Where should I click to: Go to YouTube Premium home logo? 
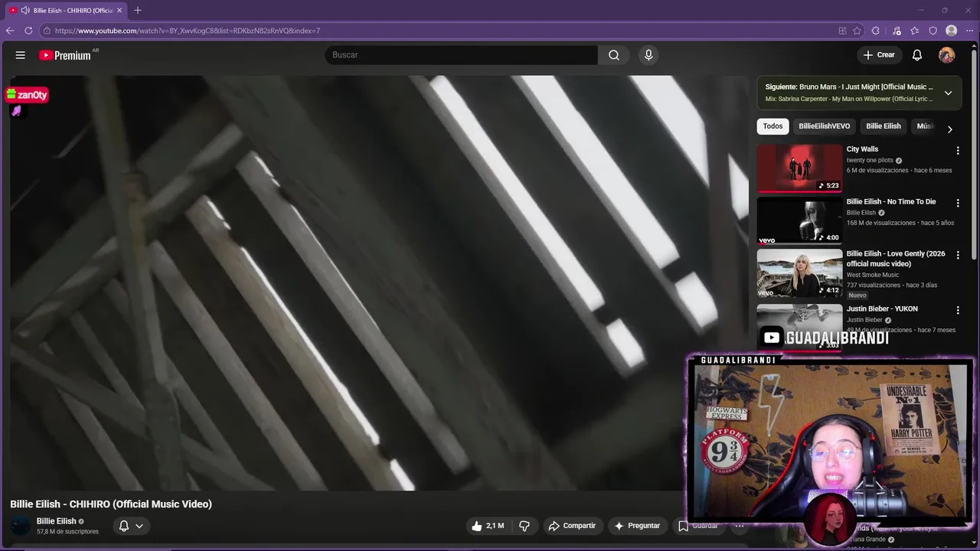(65, 55)
